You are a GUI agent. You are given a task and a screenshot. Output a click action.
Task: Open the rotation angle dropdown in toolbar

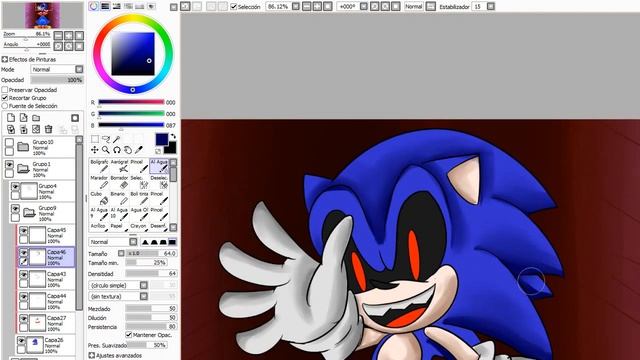[364, 7]
